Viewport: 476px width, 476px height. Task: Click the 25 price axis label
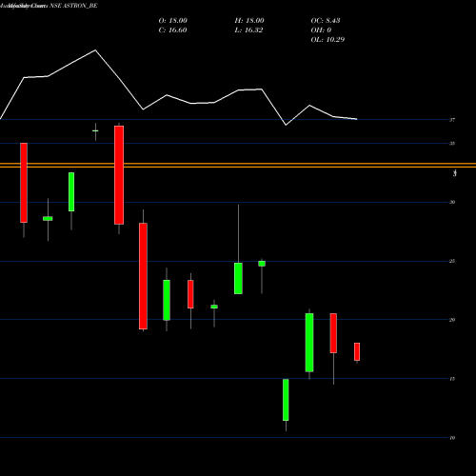pos(452,261)
